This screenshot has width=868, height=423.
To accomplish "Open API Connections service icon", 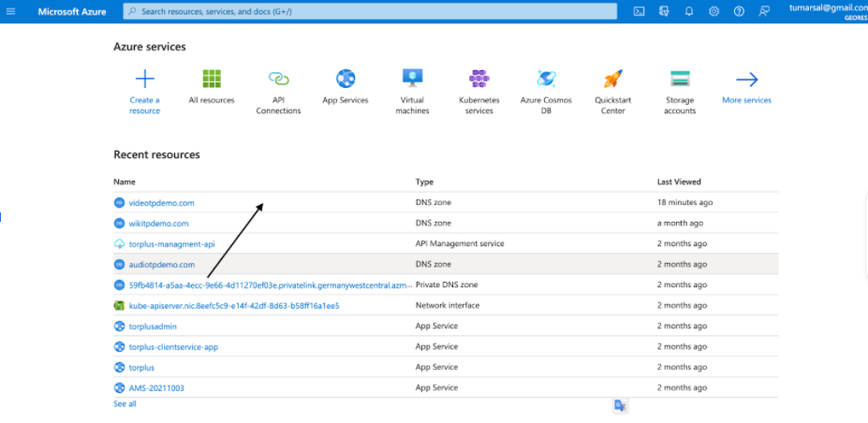I will (278, 79).
